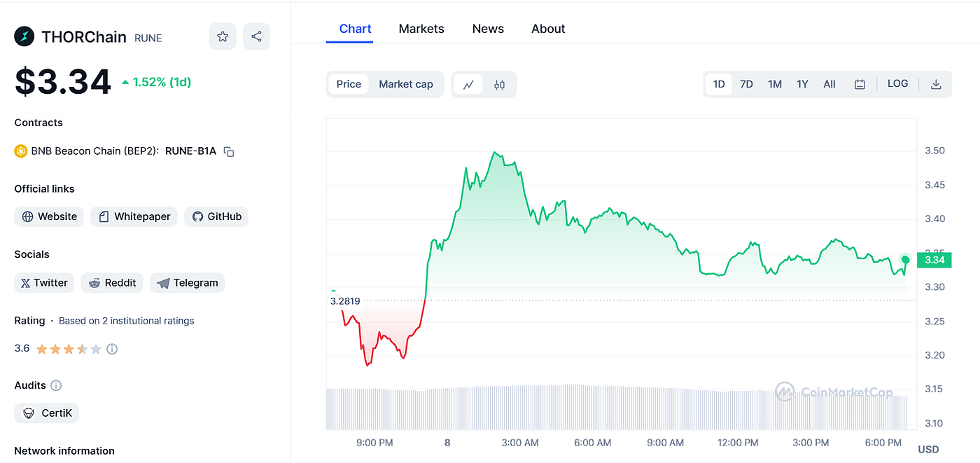Open the CertiK audit badge
This screenshot has width=980, height=463.
47,413
